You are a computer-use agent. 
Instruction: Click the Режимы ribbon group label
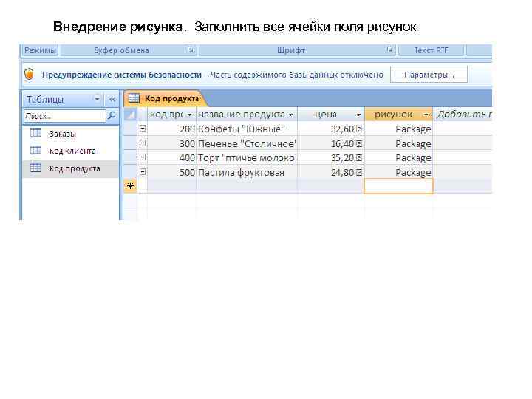40,50
